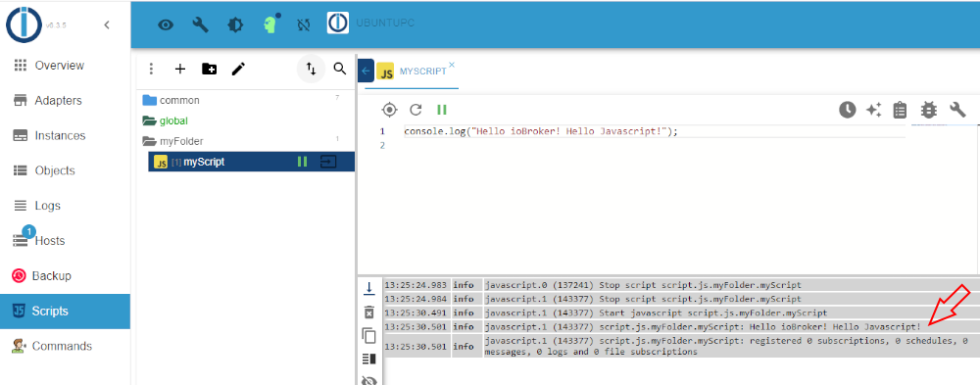The width and height of the screenshot is (980, 385).
Task: Click the log row timestamped 13:25:24.984
Action: tap(682, 299)
